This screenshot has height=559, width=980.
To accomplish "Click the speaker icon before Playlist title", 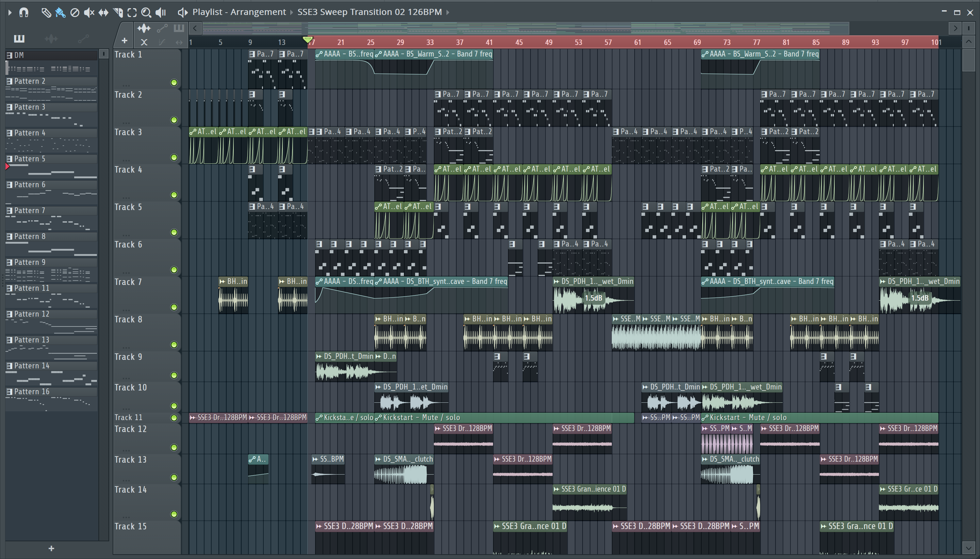I will click(x=182, y=12).
